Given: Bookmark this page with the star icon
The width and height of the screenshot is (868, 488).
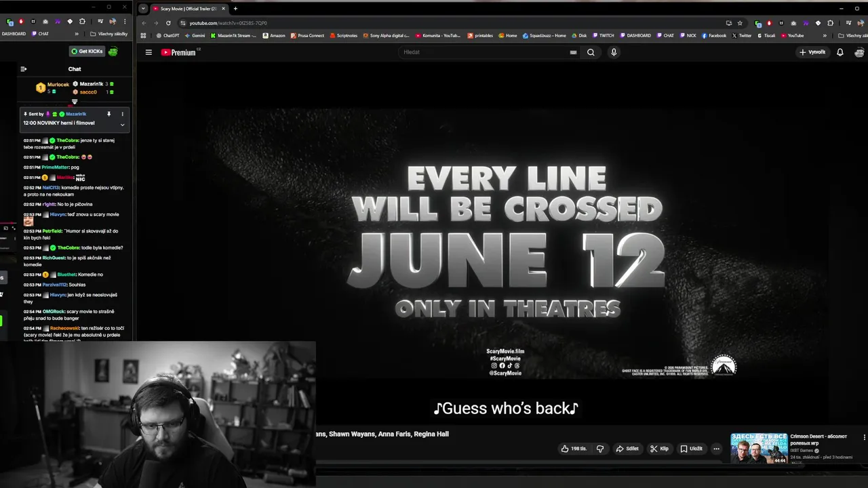Looking at the screenshot, I should coord(740,23).
